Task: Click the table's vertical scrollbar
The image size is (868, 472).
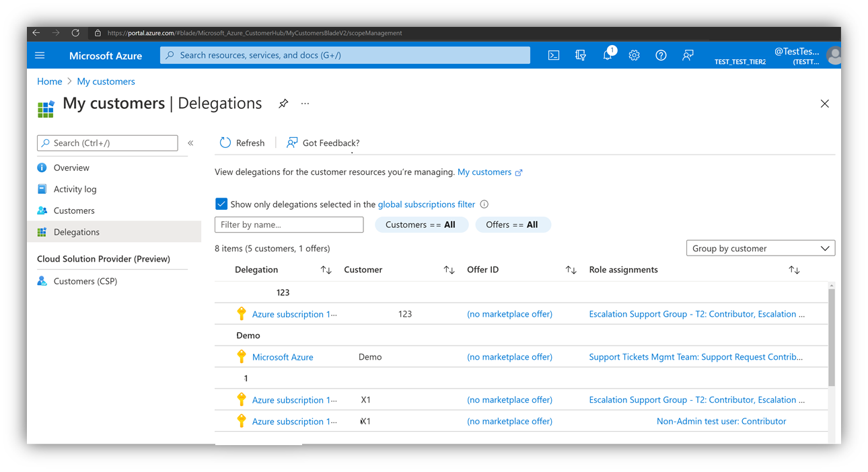Action: (x=832, y=336)
